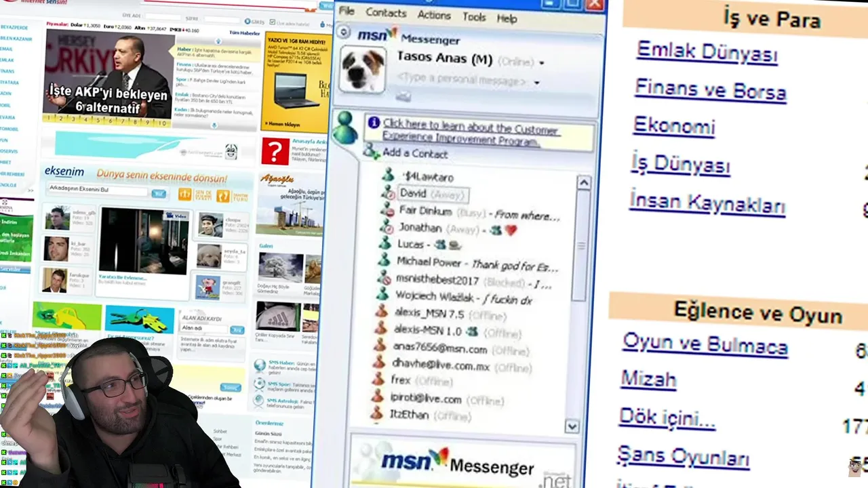Click the first orange icon in the Eksenim bar
The width and height of the screenshot is (868, 488).
click(185, 195)
